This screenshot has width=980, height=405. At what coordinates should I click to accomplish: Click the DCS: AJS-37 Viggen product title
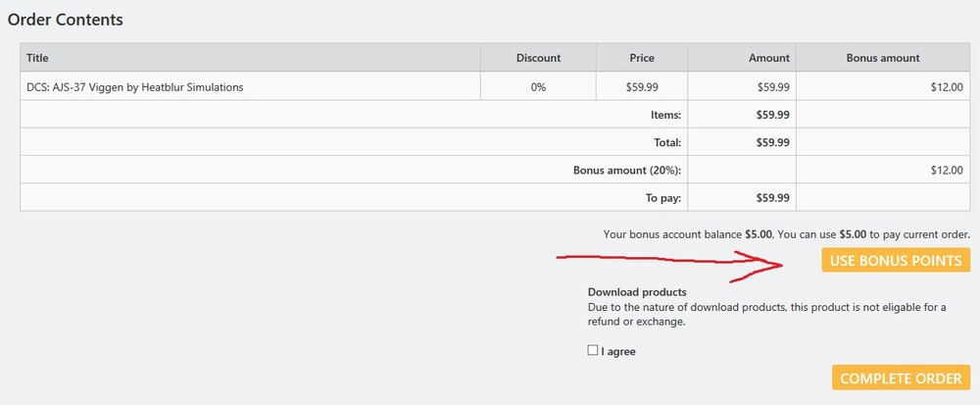(135, 87)
